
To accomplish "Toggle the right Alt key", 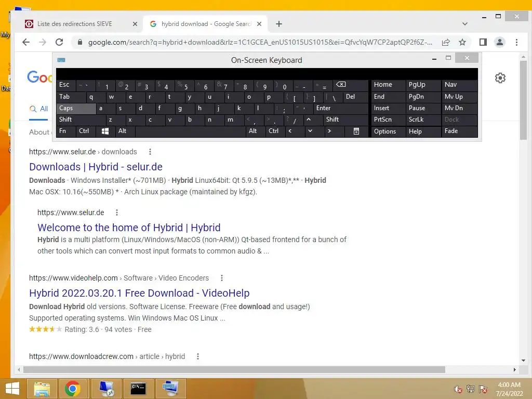I will click(256, 131).
